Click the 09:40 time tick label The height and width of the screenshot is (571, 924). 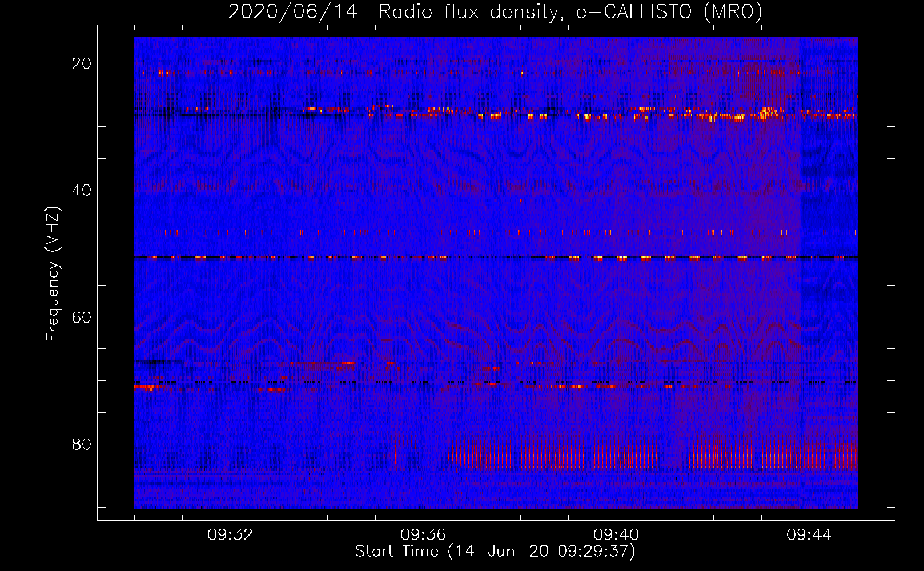[616, 535]
